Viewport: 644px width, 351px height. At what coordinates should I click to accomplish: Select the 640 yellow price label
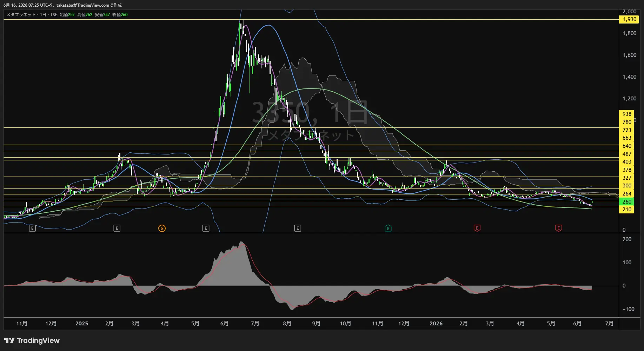pyautogui.click(x=627, y=146)
